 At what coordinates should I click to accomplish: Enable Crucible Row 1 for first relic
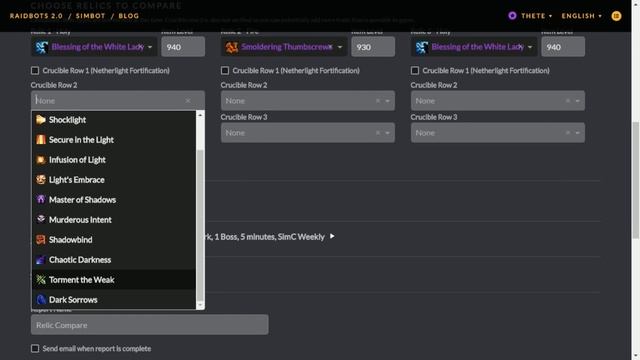35,71
